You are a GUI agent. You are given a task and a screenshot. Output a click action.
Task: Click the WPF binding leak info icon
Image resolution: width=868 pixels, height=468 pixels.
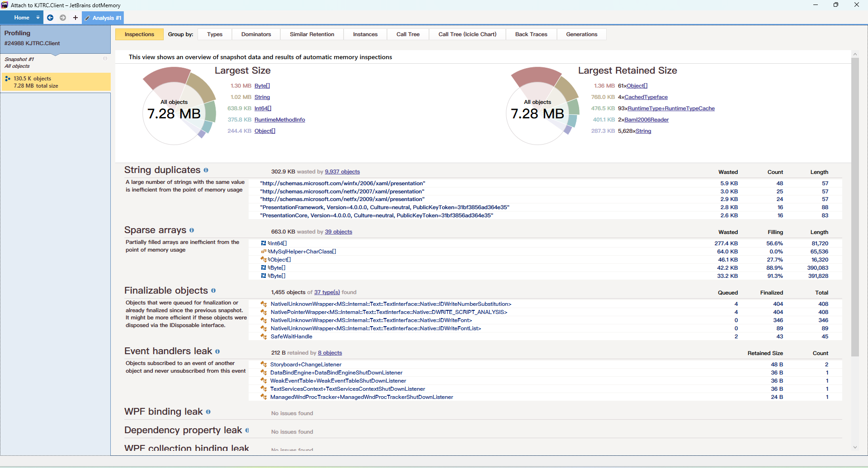[208, 412]
